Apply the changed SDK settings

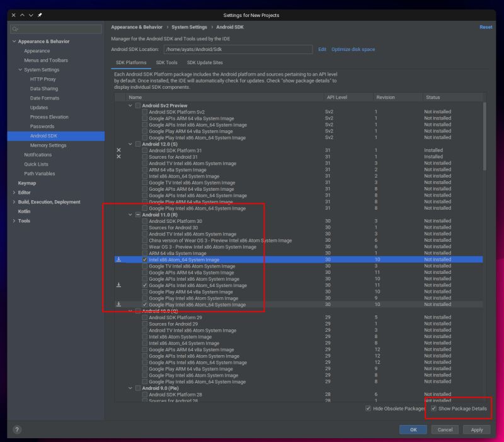(x=476, y=429)
